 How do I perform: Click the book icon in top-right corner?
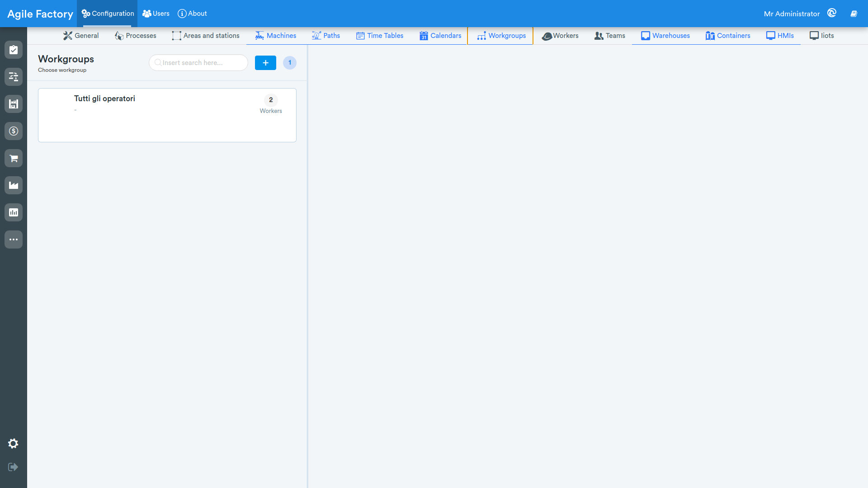tap(854, 14)
